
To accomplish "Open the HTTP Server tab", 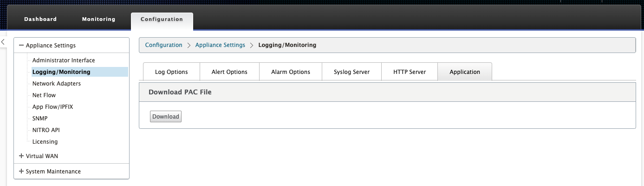I will tap(410, 72).
